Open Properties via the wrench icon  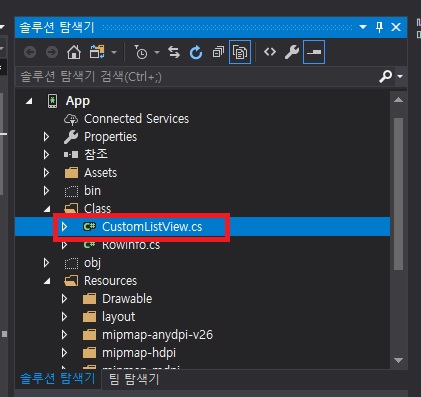point(292,52)
